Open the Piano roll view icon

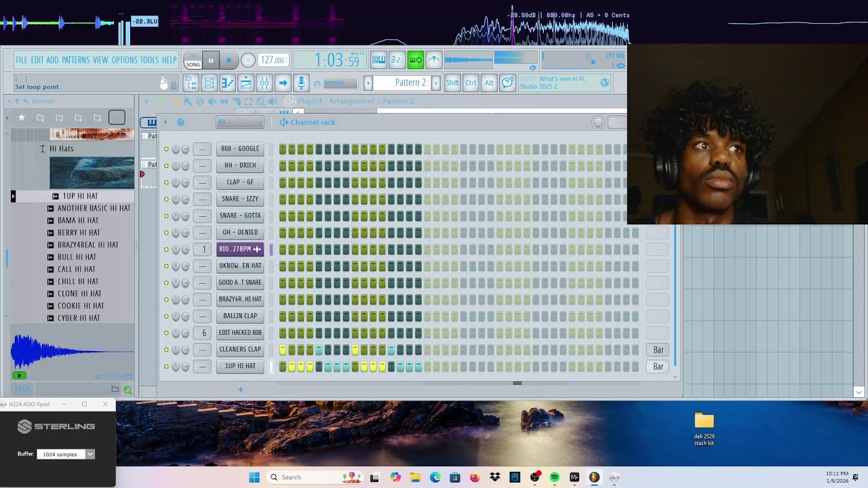click(x=228, y=83)
